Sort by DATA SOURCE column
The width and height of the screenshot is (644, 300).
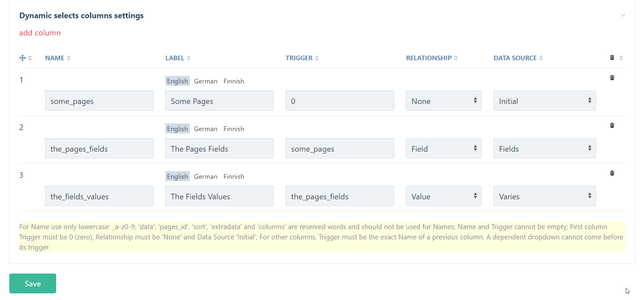(517, 58)
